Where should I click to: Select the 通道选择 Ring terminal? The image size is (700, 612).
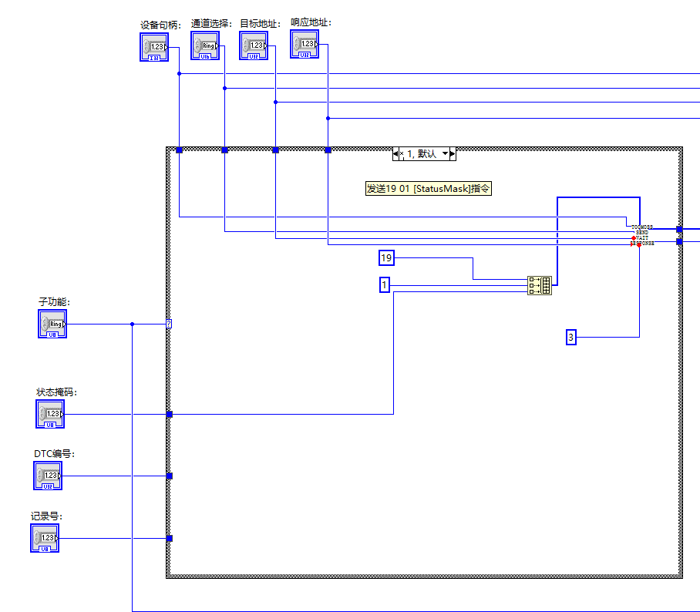(205, 45)
